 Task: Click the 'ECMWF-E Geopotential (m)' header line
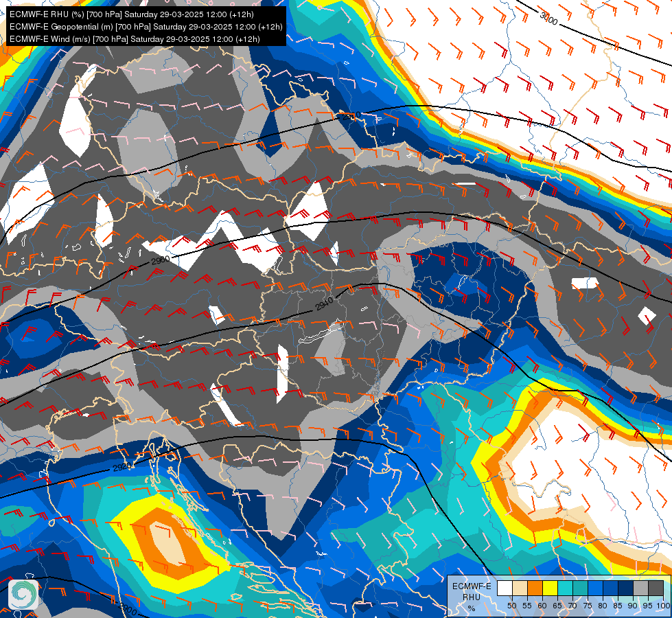click(146, 27)
